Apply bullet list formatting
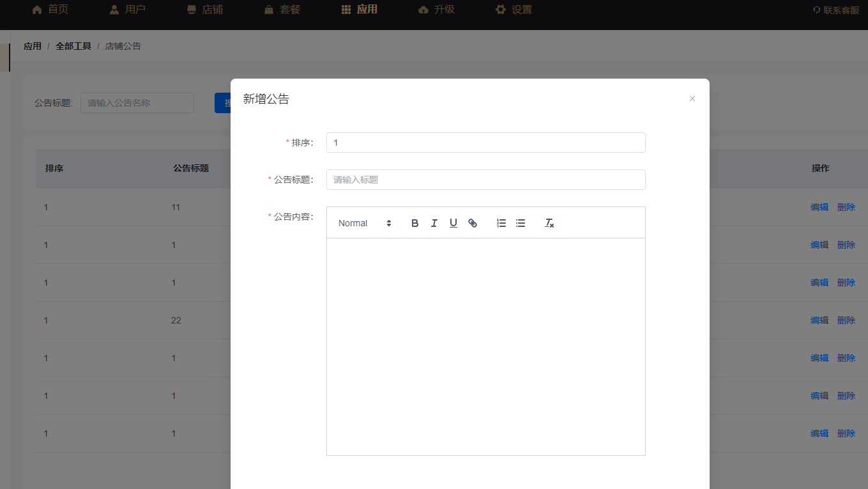 pyautogui.click(x=521, y=223)
